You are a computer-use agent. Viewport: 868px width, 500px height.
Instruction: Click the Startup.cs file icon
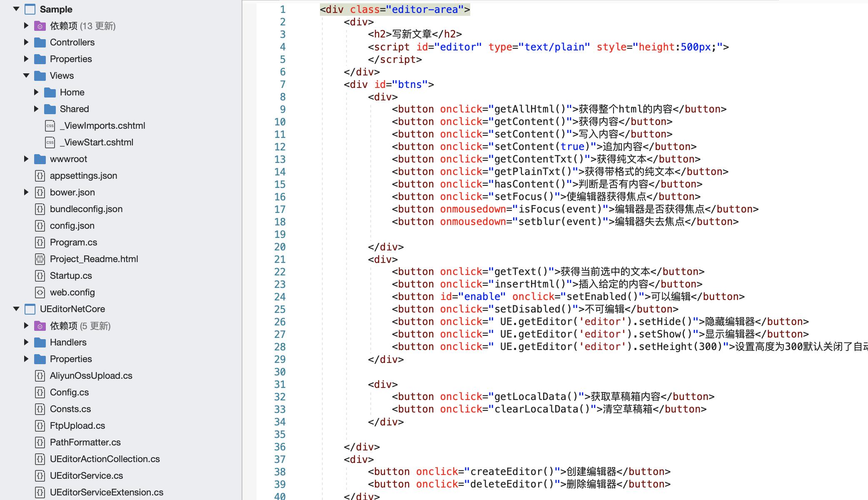pos(40,276)
